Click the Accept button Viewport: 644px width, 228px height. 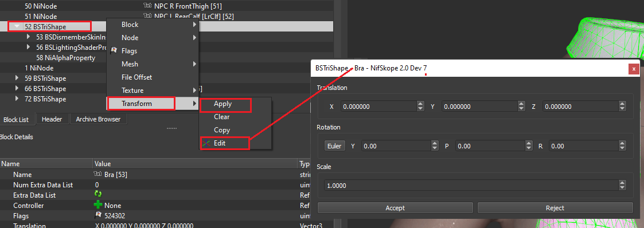395,208
